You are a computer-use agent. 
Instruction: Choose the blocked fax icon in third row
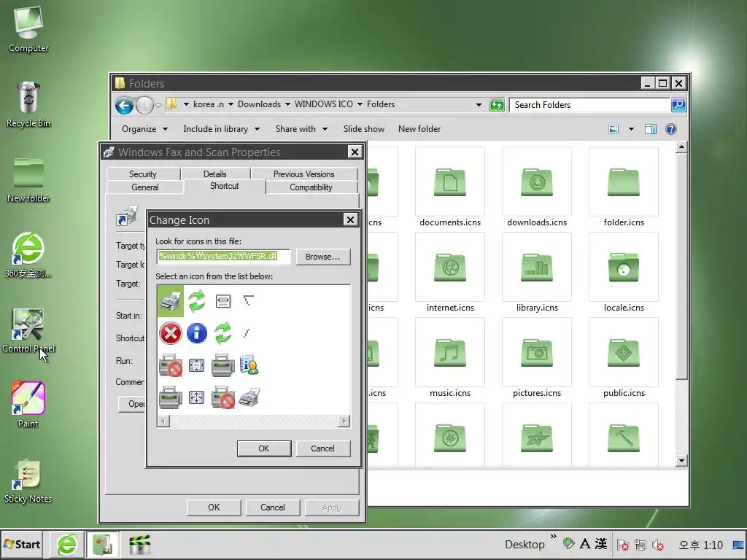(x=171, y=365)
